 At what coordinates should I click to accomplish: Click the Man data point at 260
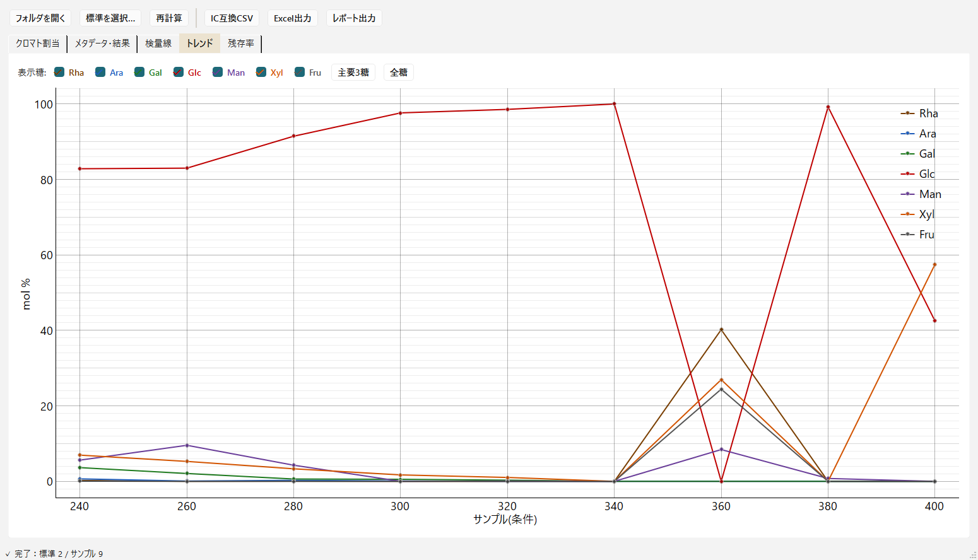pyautogui.click(x=187, y=445)
